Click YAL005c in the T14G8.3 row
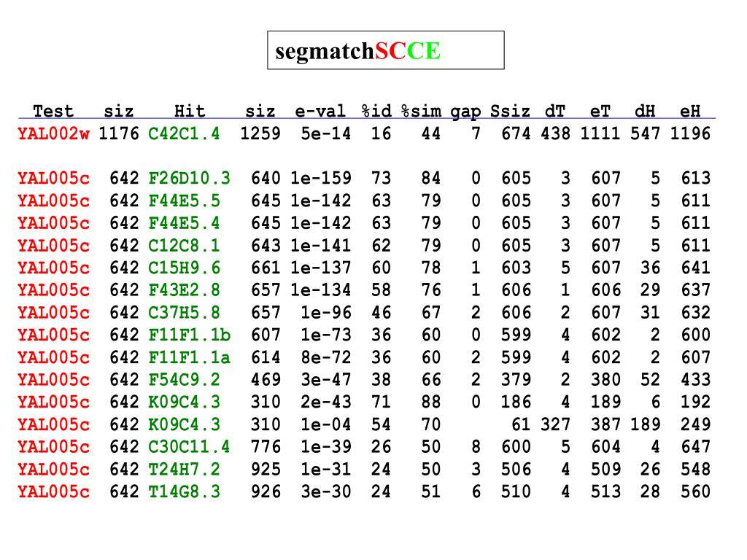This screenshot has height=560, width=747. pos(53,491)
